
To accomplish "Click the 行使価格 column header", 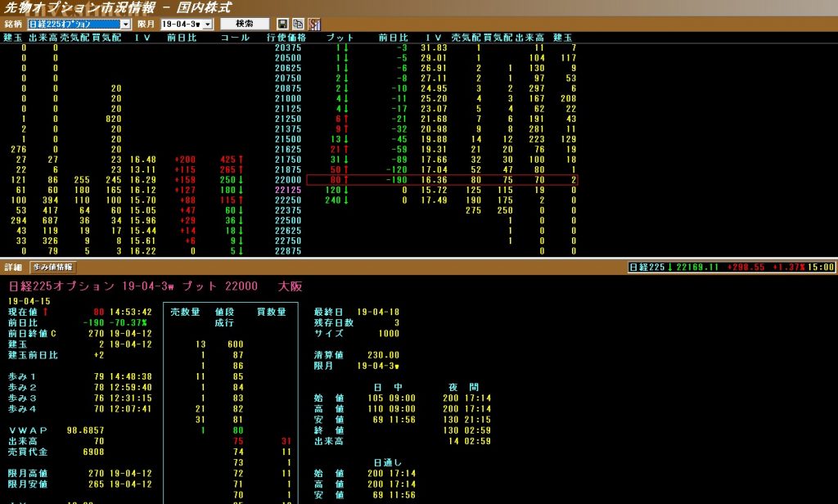I will coord(287,38).
